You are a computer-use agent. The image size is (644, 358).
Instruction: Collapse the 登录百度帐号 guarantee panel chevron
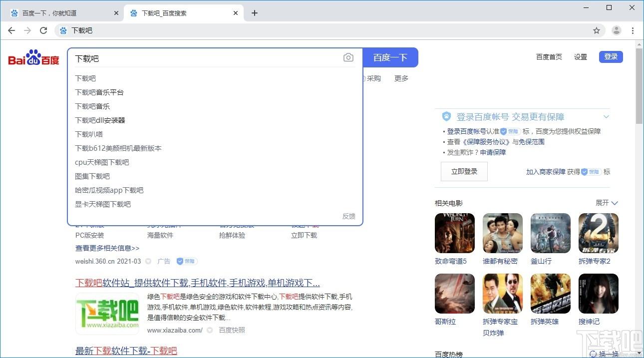click(x=606, y=117)
